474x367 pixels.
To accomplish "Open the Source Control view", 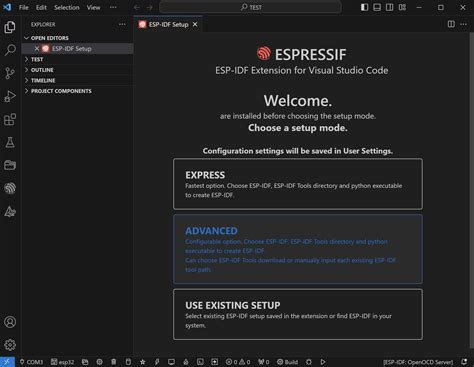I will pos(10,73).
